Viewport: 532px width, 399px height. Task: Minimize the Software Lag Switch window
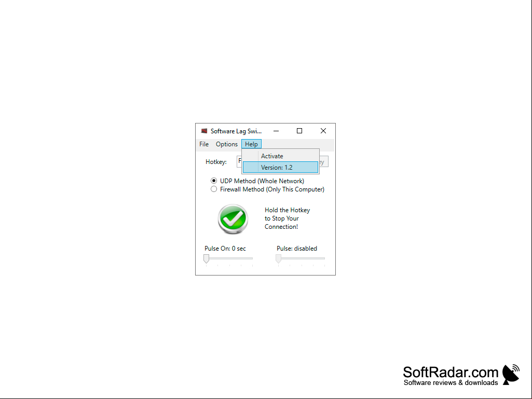coord(276,131)
